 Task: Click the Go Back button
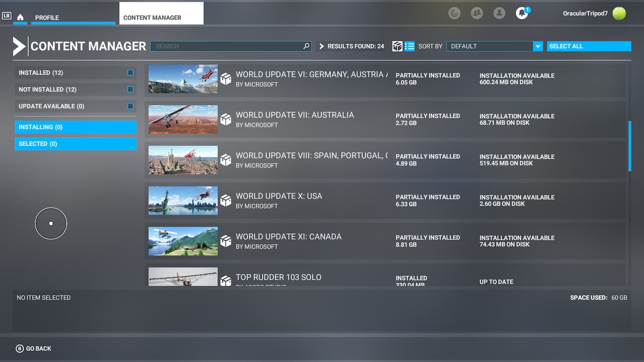coord(33,348)
